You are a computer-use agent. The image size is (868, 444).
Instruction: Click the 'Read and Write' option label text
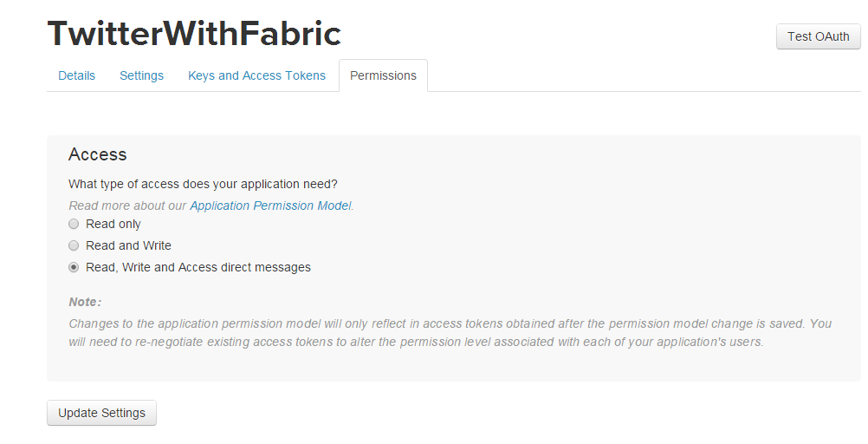(128, 245)
